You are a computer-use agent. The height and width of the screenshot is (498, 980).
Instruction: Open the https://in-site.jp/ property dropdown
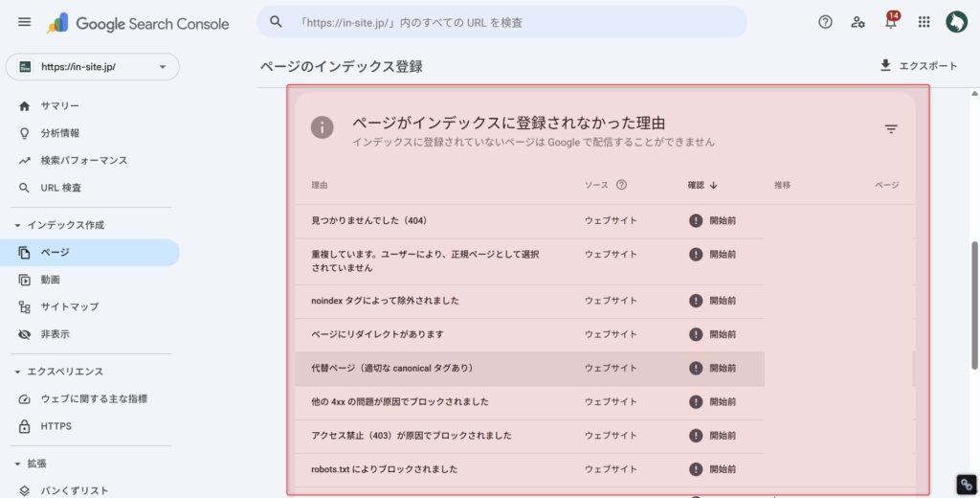(93, 67)
